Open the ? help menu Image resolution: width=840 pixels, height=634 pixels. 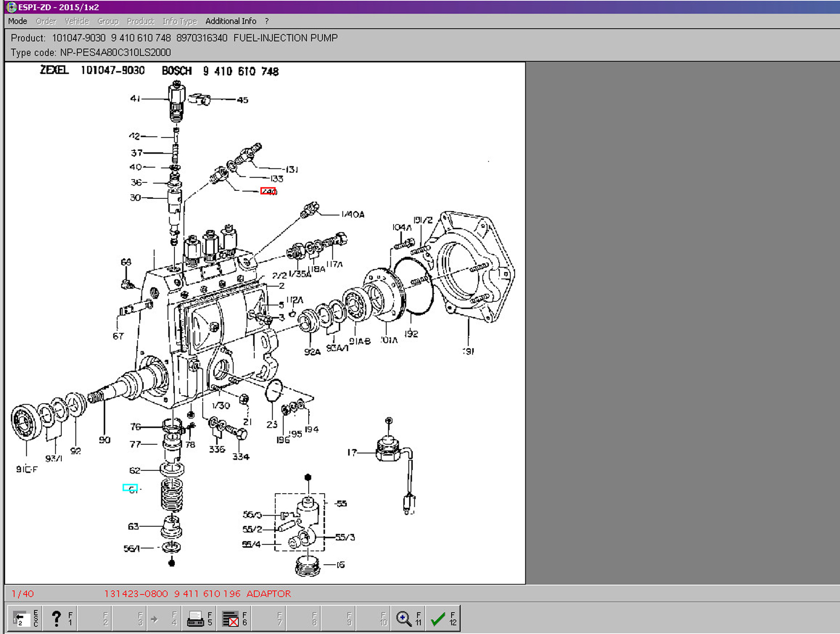point(267,21)
